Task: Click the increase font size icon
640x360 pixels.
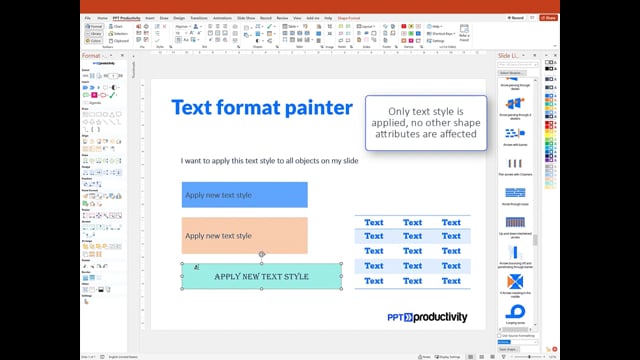Action: [191, 33]
